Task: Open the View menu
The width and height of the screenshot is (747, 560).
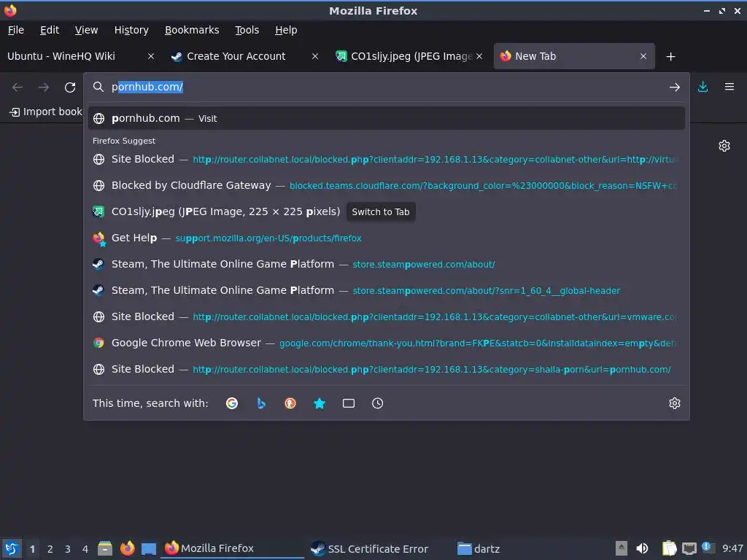Action: 86,30
